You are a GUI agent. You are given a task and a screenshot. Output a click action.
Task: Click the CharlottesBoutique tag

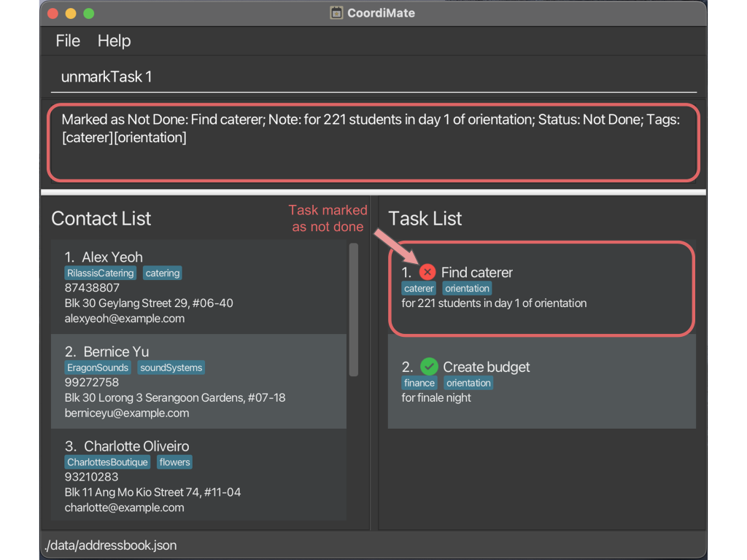point(107,462)
